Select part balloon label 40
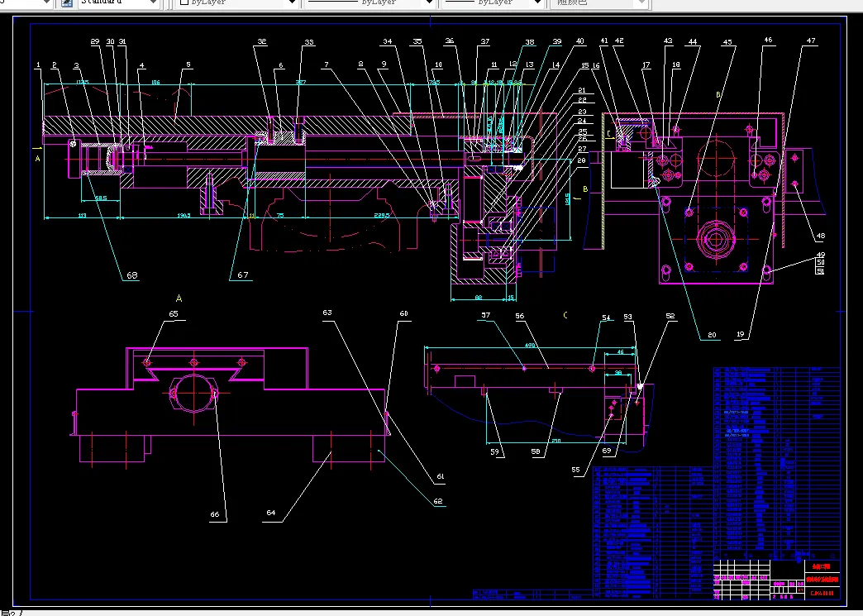This screenshot has width=863, height=616. coord(579,41)
